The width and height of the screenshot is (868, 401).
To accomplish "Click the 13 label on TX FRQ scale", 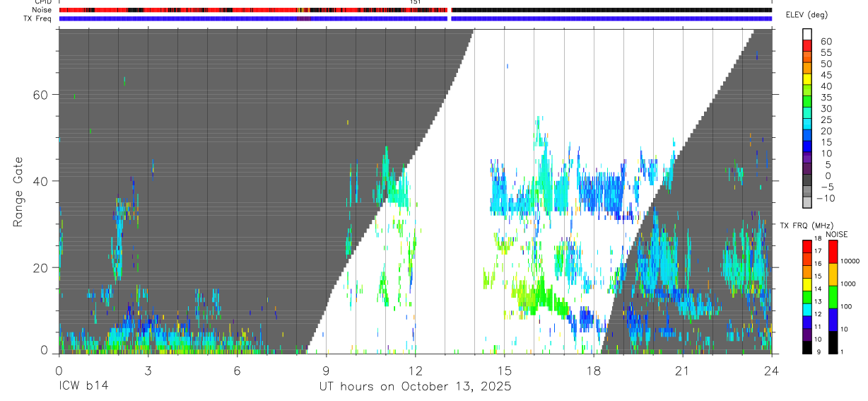I will [x=819, y=302].
